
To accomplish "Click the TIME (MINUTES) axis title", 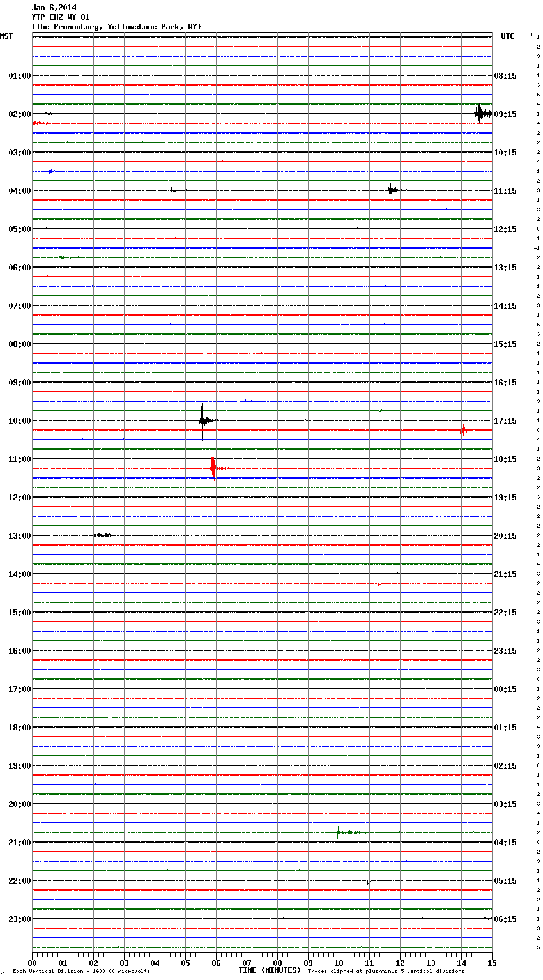I will pos(270,970).
